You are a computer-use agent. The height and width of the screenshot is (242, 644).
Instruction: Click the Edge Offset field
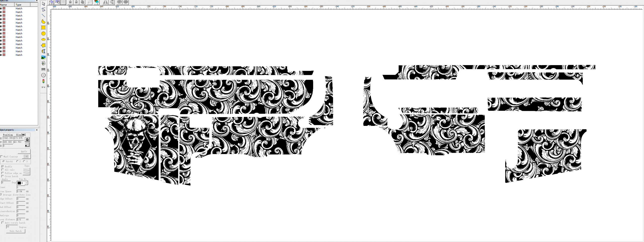(x=21, y=199)
